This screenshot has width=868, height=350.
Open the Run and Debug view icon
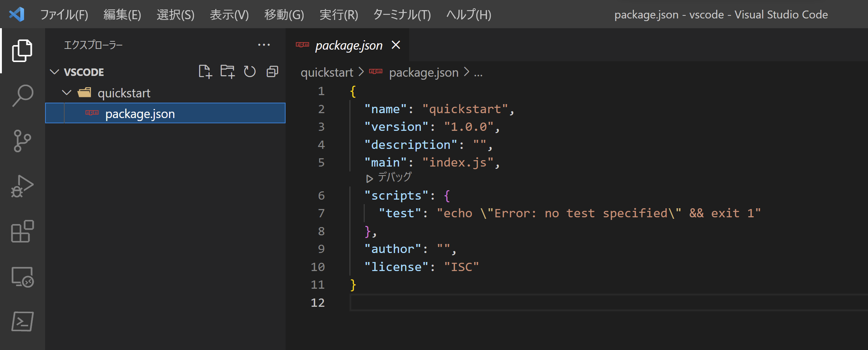pyautogui.click(x=22, y=186)
